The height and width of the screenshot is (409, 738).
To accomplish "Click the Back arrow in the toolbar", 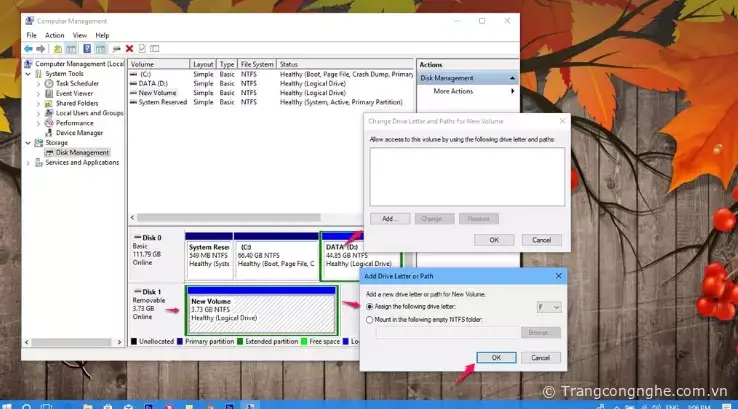I will pos(27,48).
